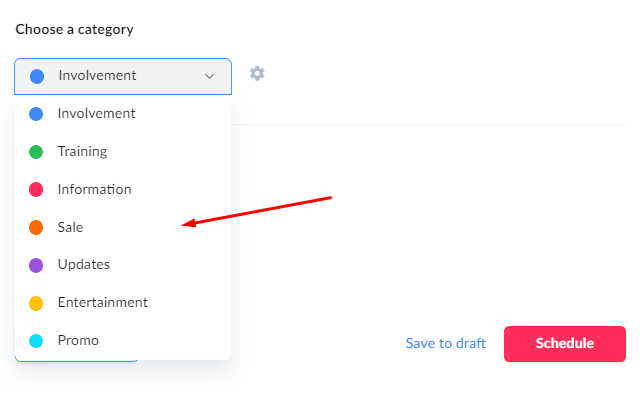This screenshot has width=643, height=393.
Task: Click the dropdown chevron arrow
Action: coord(210,76)
